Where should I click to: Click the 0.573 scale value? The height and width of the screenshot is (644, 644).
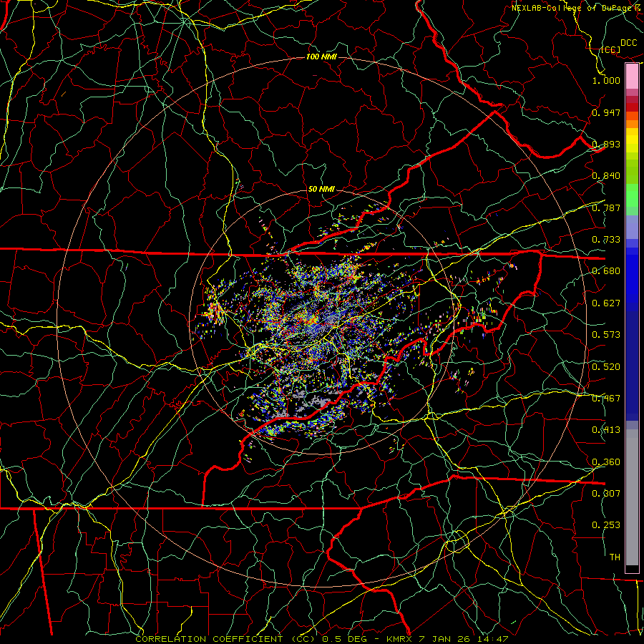pos(606,334)
